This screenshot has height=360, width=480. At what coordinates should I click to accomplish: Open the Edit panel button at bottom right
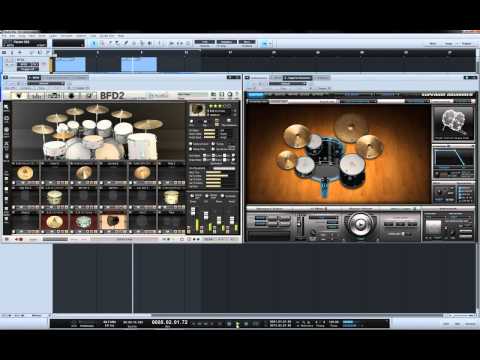click(x=446, y=324)
